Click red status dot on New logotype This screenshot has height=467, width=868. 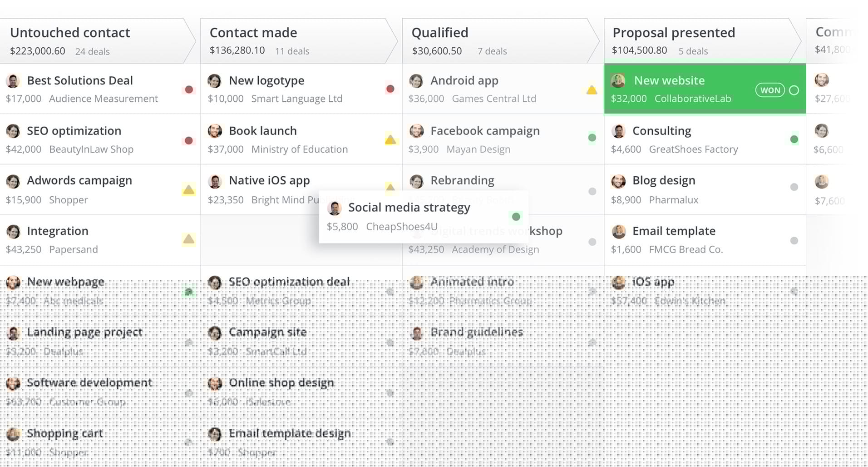[390, 89]
